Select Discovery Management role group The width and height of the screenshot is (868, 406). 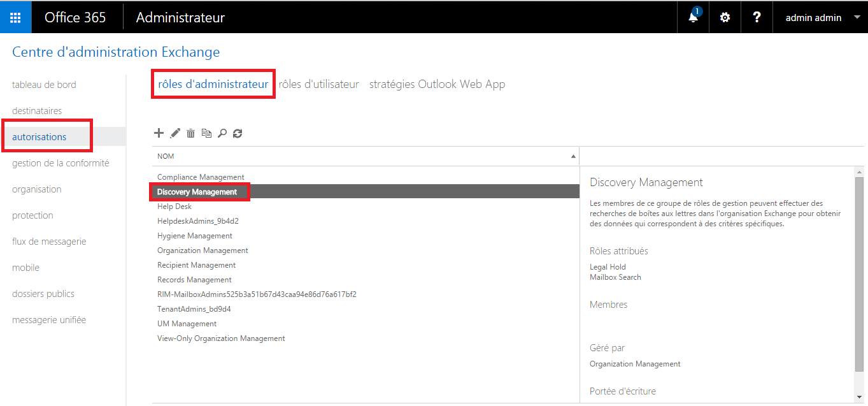(x=366, y=192)
